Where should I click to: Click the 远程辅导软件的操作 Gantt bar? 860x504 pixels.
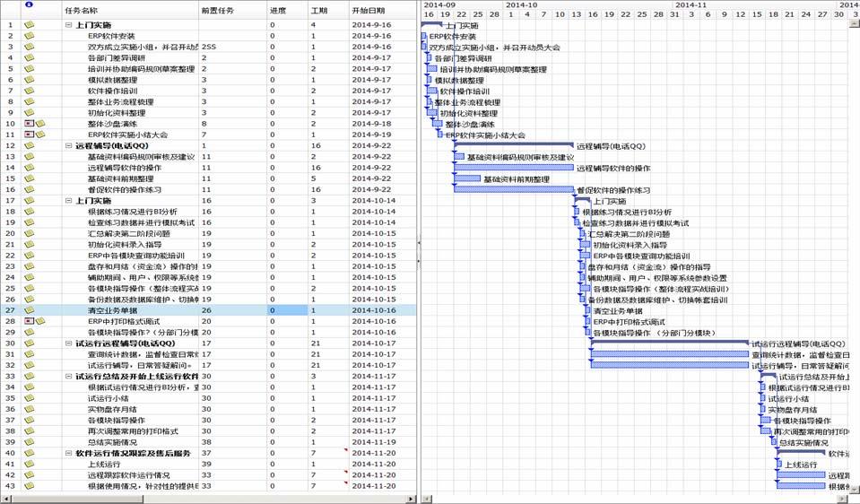(514, 168)
